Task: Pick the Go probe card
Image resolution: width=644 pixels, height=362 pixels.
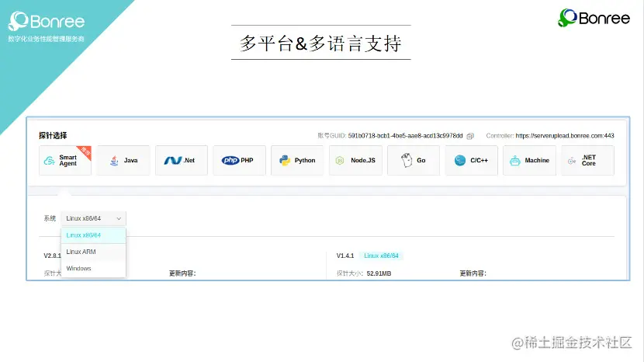Action: pos(414,161)
